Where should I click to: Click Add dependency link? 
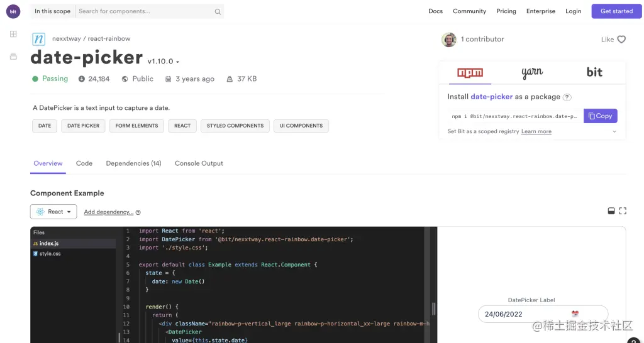pyautogui.click(x=108, y=212)
